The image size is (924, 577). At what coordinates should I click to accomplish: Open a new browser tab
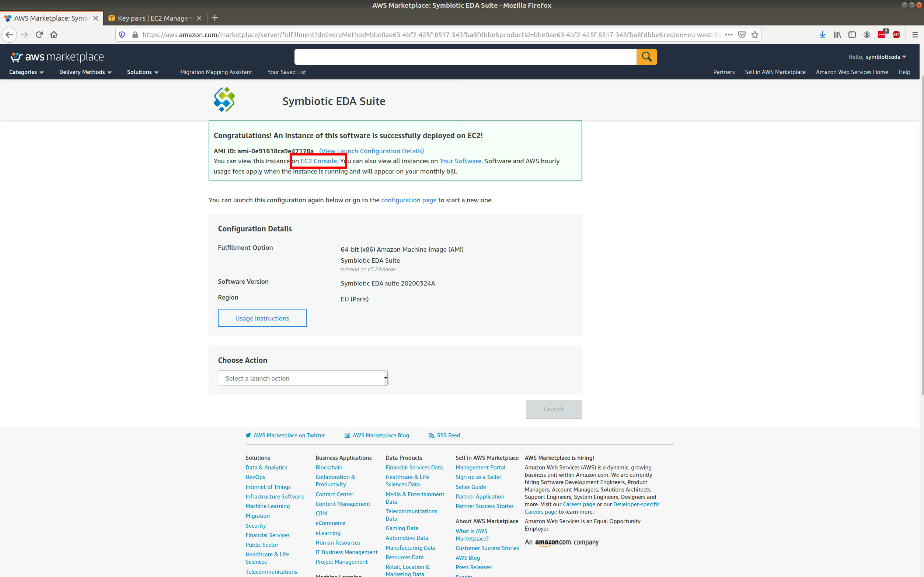(x=215, y=18)
